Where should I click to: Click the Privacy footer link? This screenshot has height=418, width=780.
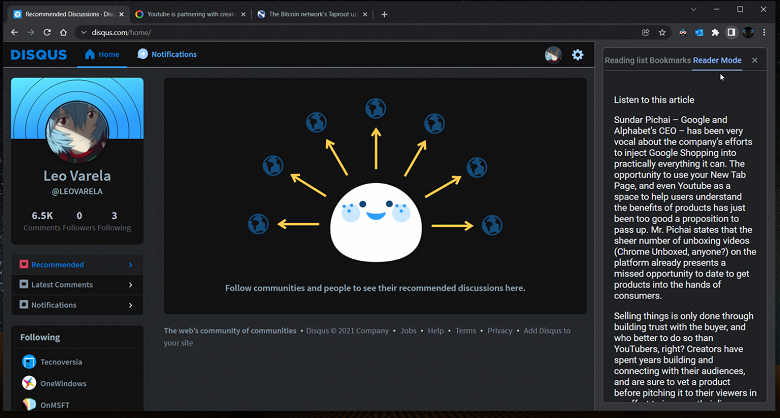(499, 331)
